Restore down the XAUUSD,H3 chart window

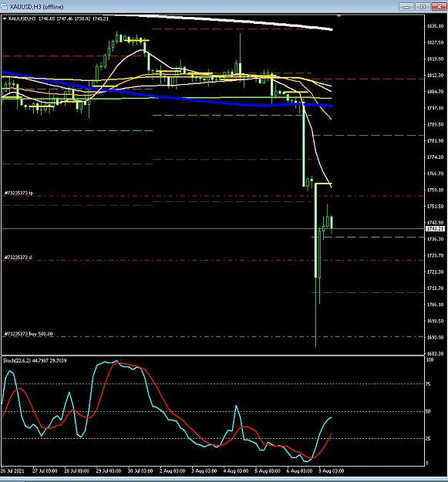pos(423,6)
